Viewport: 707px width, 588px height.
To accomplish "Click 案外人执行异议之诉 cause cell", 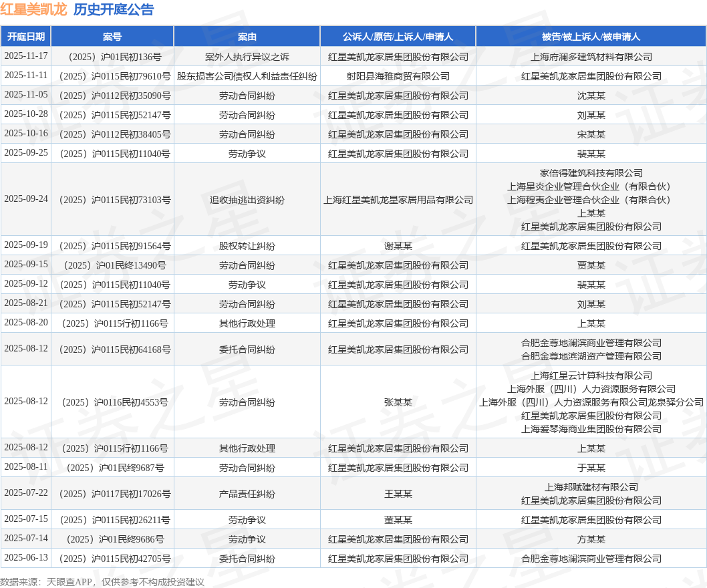I will point(247,57).
